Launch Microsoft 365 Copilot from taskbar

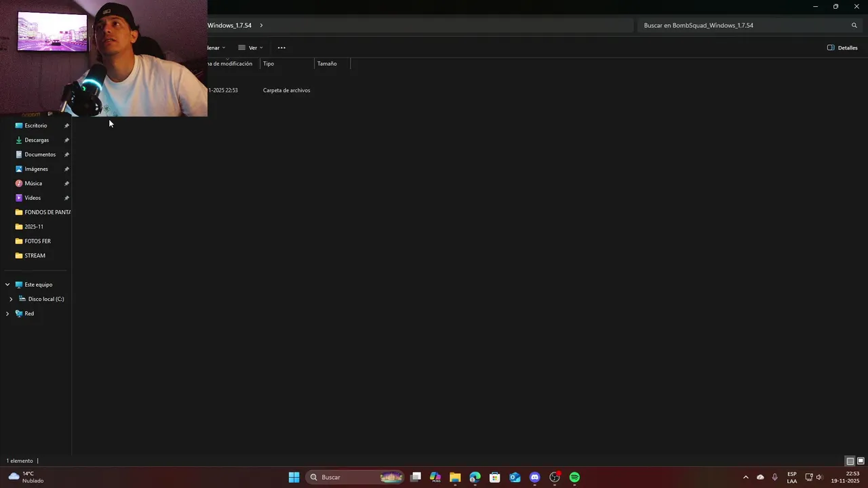pos(435,477)
